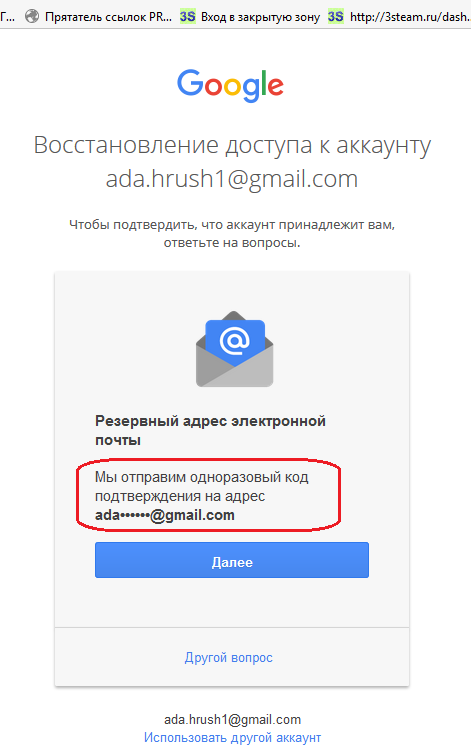Select Использовать другой аккаунт link

coord(232,737)
